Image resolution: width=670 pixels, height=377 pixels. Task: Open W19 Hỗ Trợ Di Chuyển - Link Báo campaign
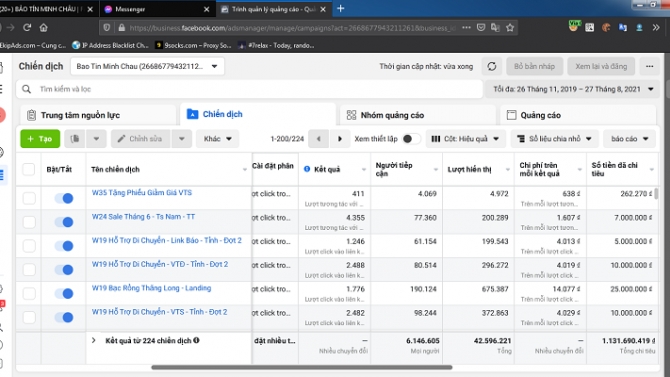tap(167, 240)
